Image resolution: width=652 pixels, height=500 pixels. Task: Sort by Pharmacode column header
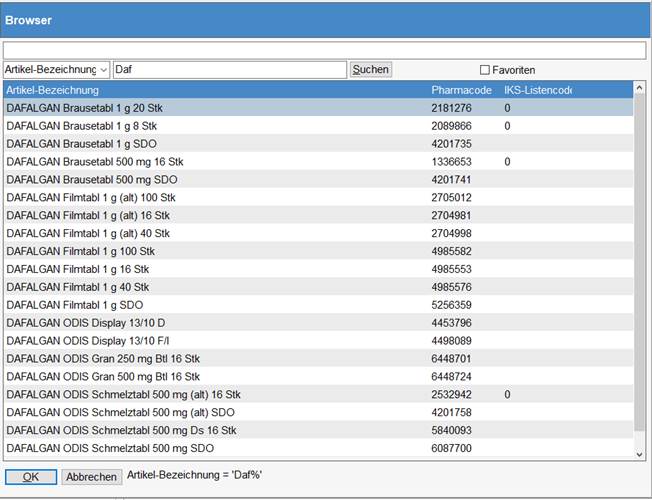461,91
